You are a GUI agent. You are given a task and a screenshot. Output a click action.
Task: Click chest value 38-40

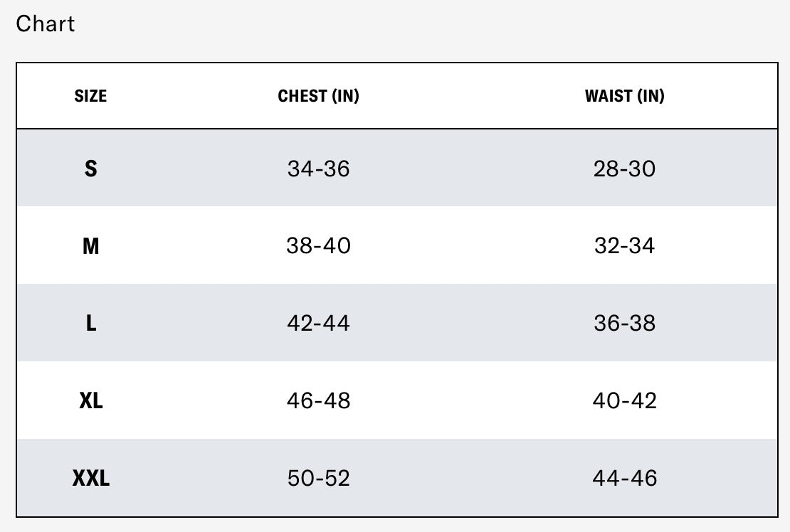tap(318, 246)
